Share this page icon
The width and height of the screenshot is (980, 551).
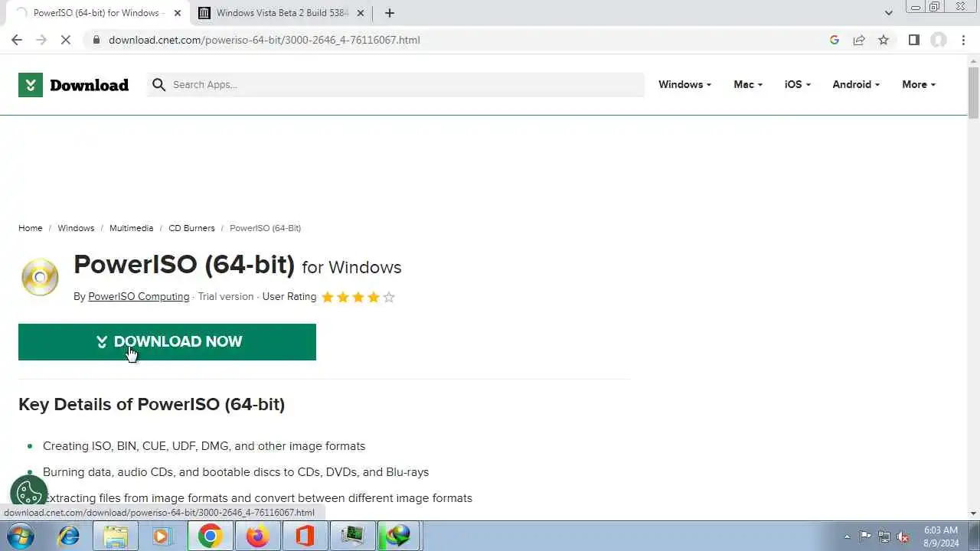(x=859, y=40)
